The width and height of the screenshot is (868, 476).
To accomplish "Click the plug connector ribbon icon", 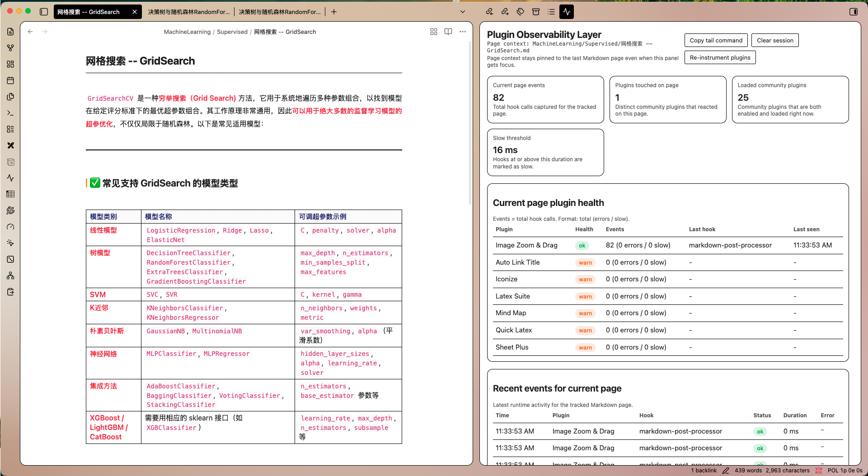I will [10, 210].
